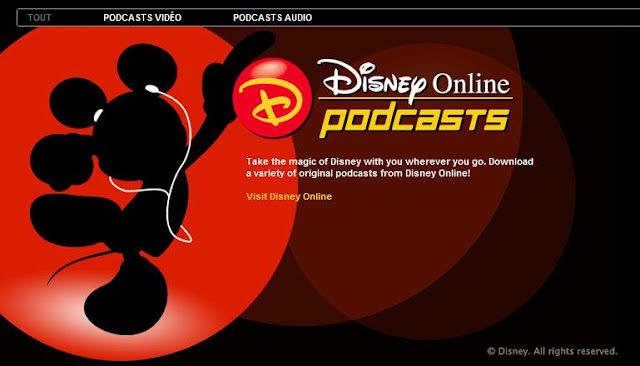Select the TOUT tab
The width and height of the screenshot is (640, 366).
click(39, 18)
